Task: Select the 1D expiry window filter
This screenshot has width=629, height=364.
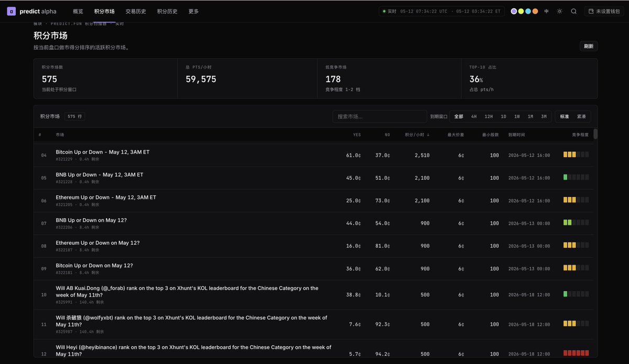Action: tap(503, 116)
